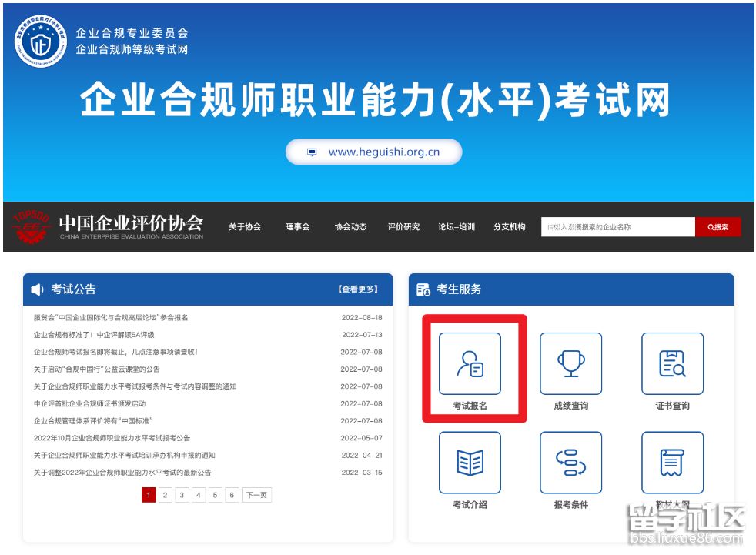The width and height of the screenshot is (756, 555).
Task: Focus the enterprise name search field
Action: [x=617, y=227]
